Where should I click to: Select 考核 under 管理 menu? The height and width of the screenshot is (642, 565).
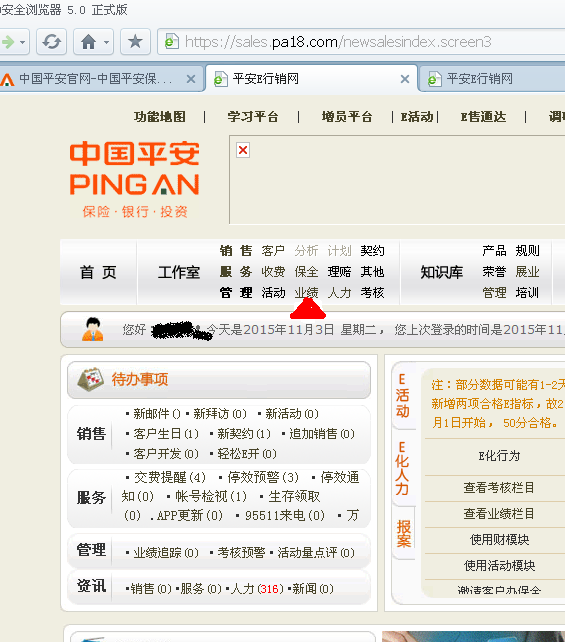point(372,292)
